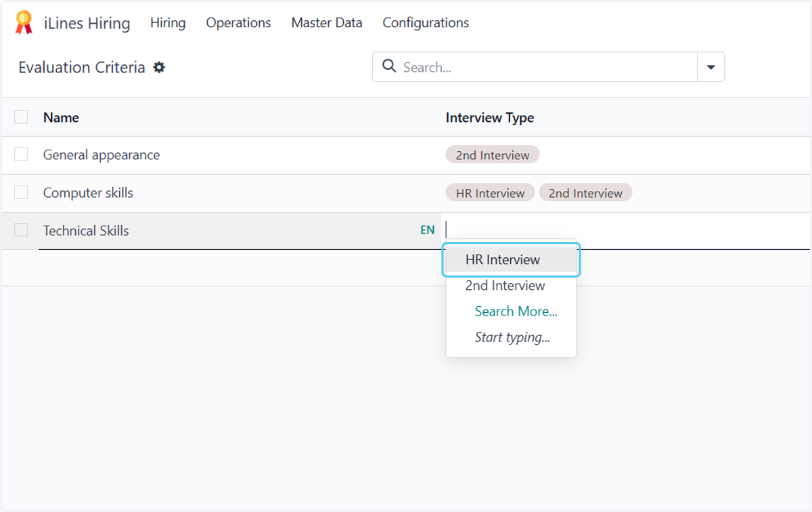
Task: Click the 2nd Interview tag in Computer skills row
Action: 585,193
